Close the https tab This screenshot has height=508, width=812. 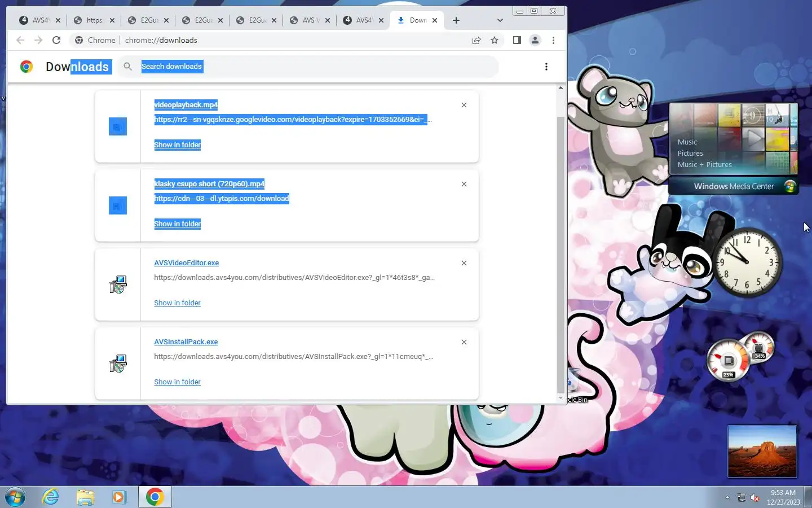click(x=112, y=20)
